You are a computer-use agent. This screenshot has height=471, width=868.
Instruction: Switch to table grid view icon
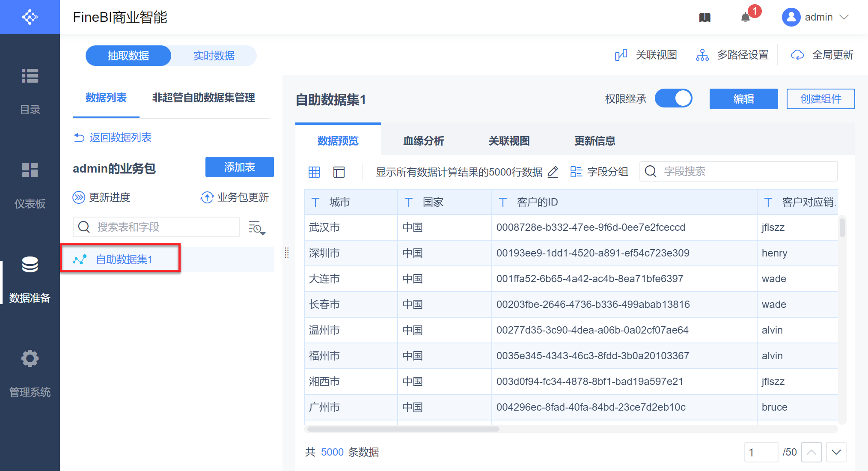tap(314, 172)
